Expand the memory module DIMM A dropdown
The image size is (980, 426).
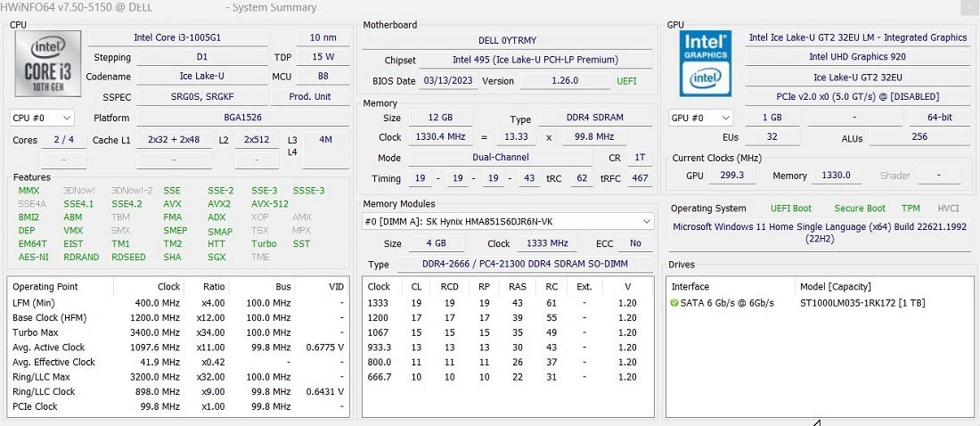coord(508,221)
